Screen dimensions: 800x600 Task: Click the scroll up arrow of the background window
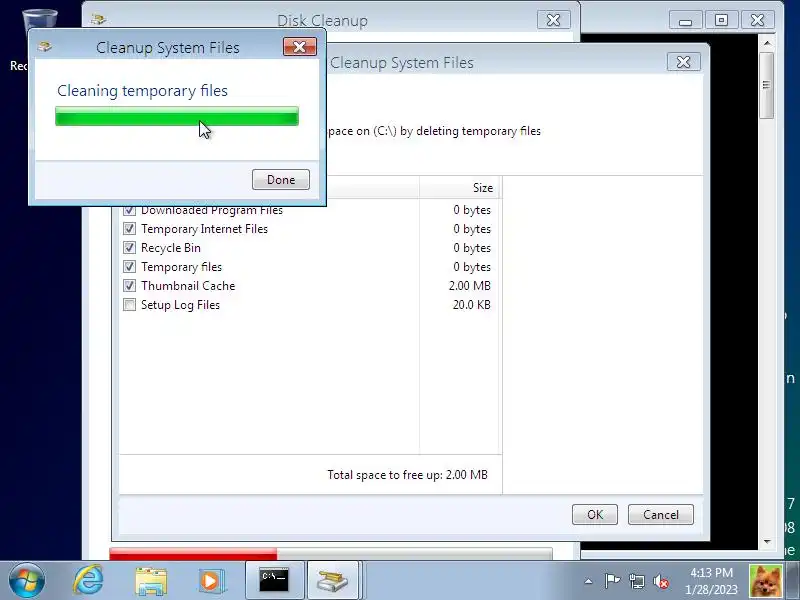[x=767, y=43]
